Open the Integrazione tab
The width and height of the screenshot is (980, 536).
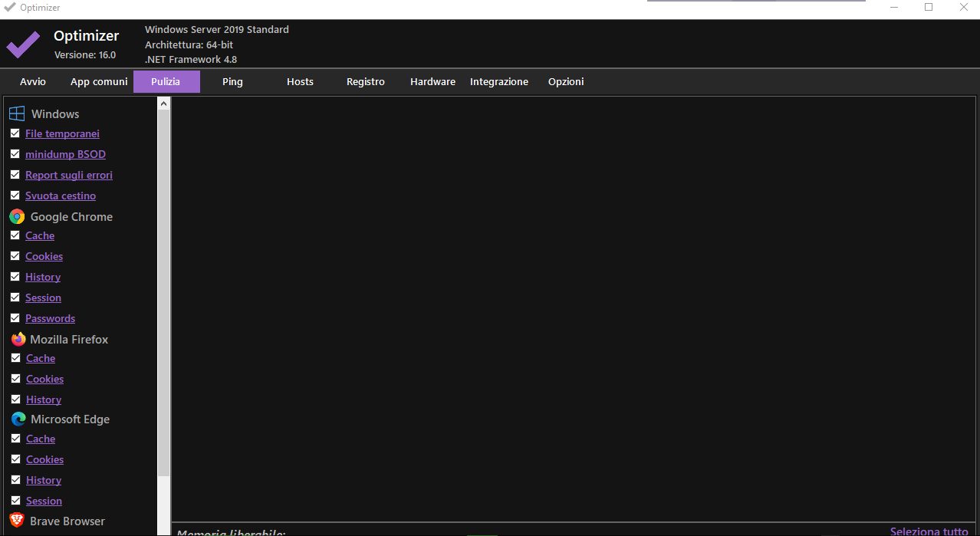pos(499,82)
